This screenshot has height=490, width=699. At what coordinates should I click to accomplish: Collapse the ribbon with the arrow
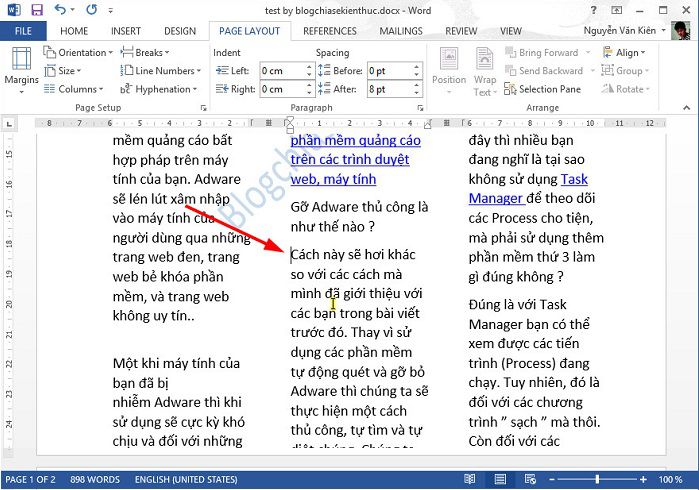point(687,108)
